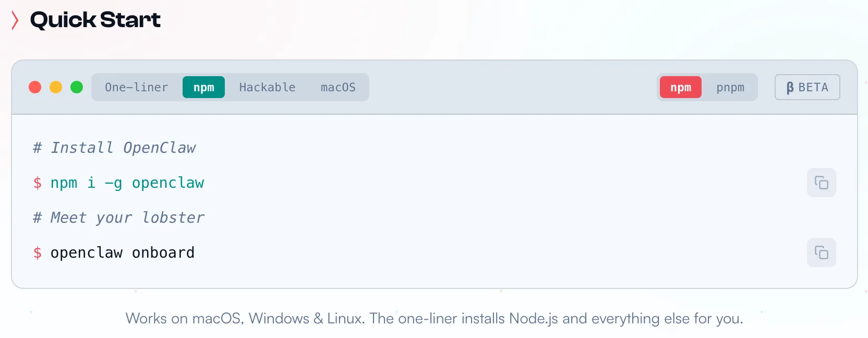Click the 'Works on macOS, Windows & Linux' note
The height and width of the screenshot is (338, 868).
434,318
